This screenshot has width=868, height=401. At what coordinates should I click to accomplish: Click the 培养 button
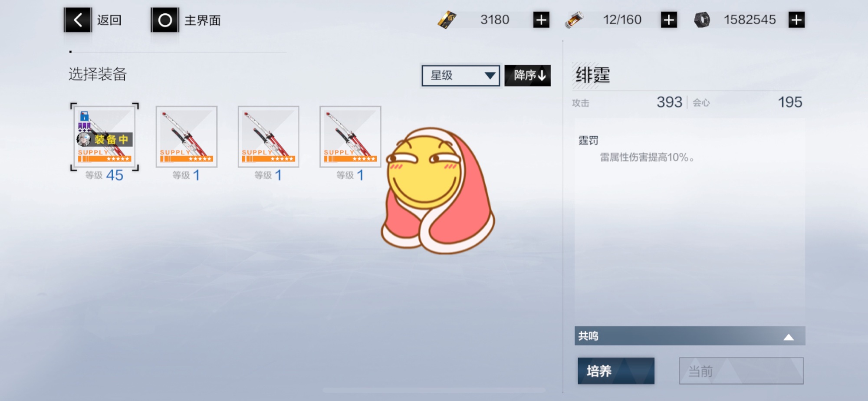(x=616, y=371)
